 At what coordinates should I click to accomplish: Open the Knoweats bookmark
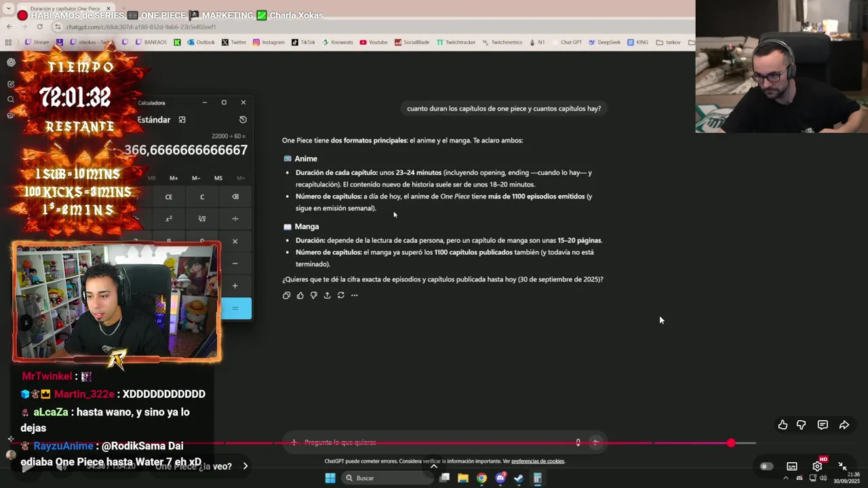(x=338, y=42)
